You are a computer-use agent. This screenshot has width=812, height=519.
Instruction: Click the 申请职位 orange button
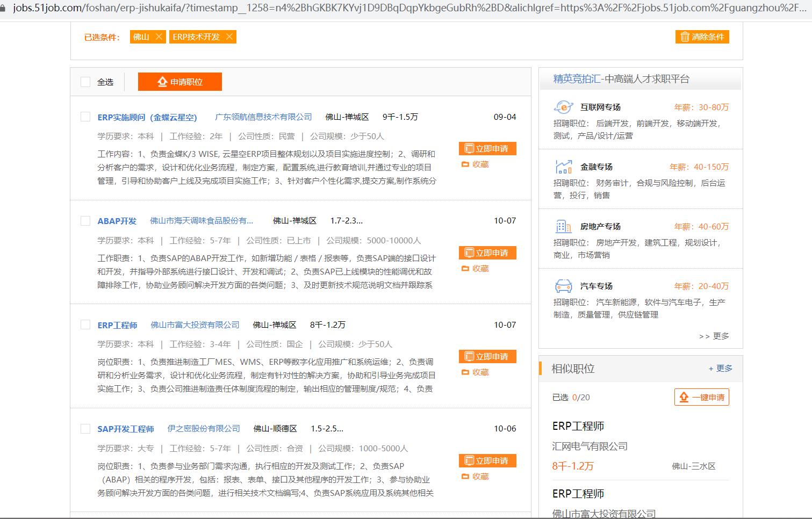click(179, 82)
